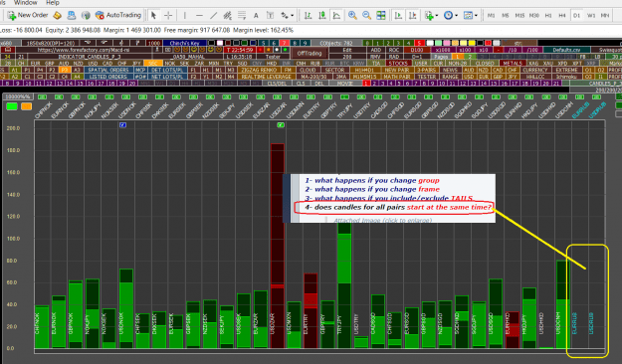This screenshot has width=622, height=364.
Task: Select the Equidistant Channel tool
Action: click(227, 16)
